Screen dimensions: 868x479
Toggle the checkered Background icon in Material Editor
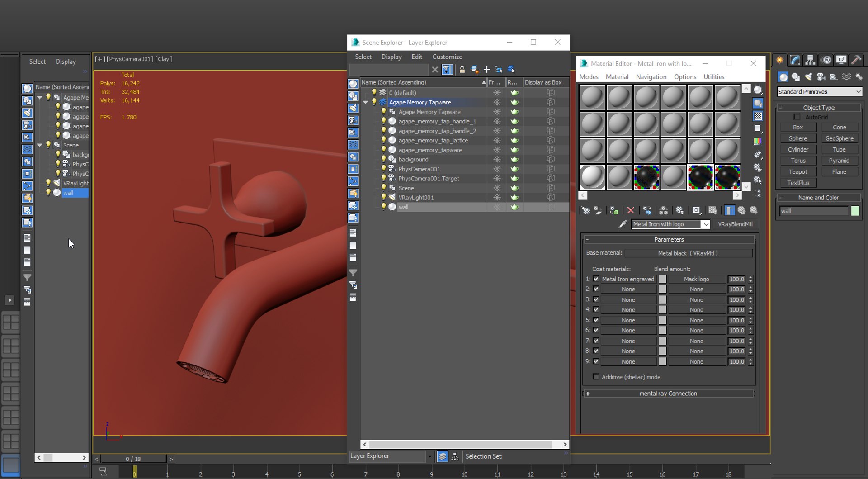tap(758, 116)
